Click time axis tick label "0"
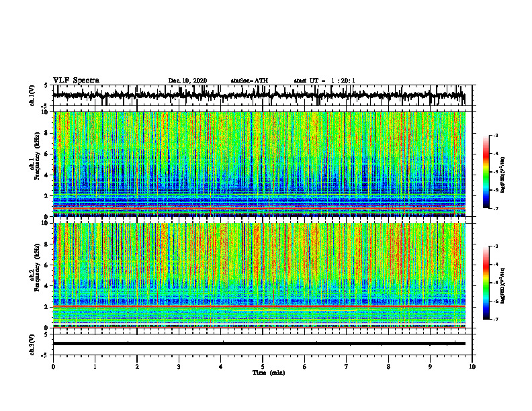The height and width of the screenshot is (411, 532). 53,367
